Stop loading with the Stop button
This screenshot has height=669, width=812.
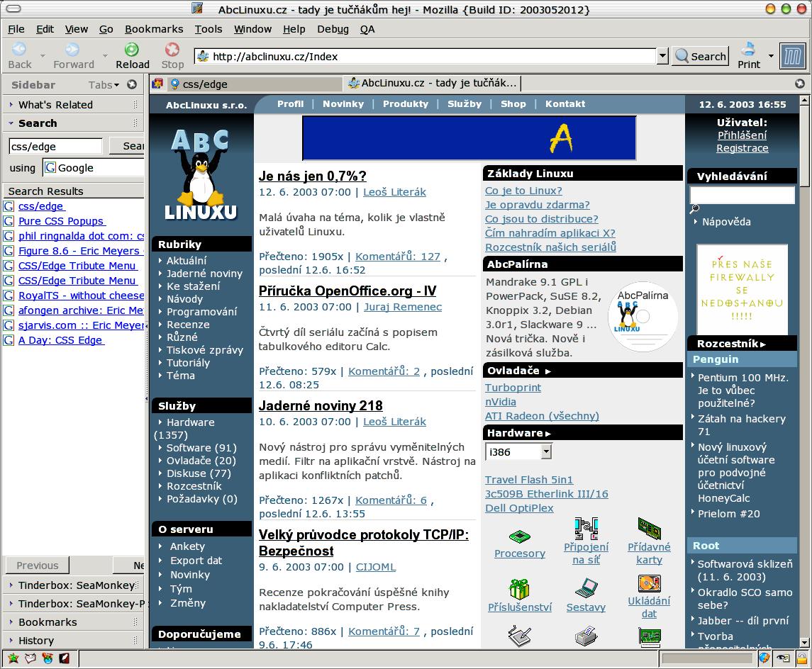coord(172,56)
